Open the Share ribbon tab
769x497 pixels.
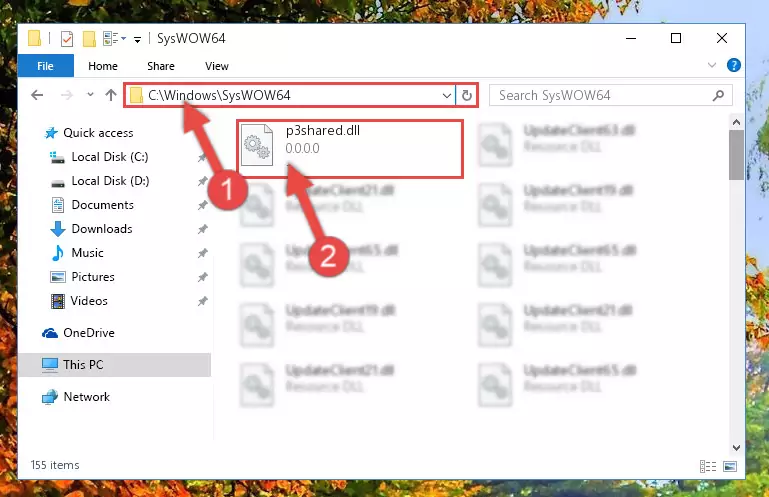[x=161, y=66]
